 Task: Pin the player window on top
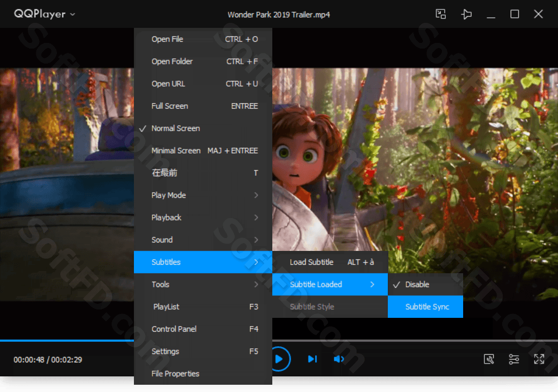(x=466, y=14)
